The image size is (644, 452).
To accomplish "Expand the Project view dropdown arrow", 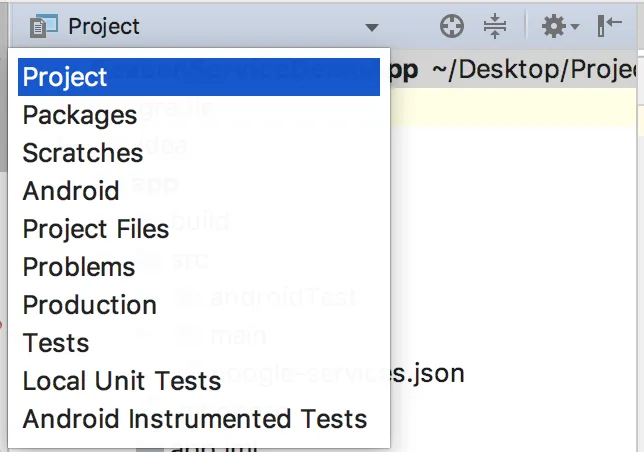I will click(372, 27).
